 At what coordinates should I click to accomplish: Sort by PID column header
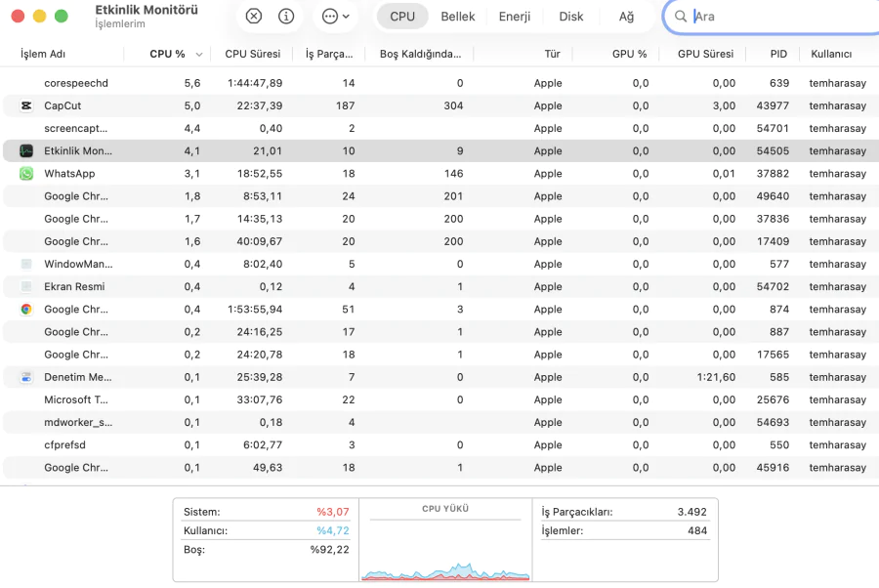coord(778,55)
